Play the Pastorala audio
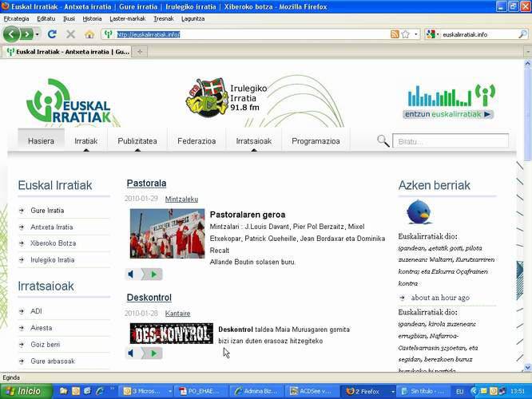 153,274
